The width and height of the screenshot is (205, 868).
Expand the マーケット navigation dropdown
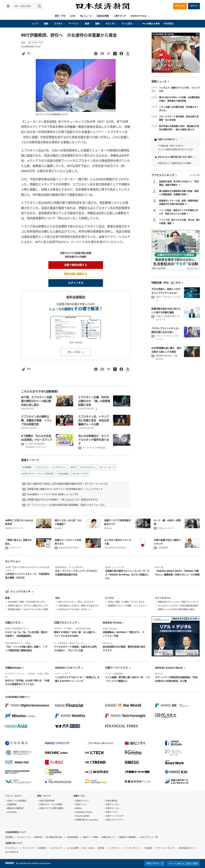tap(75, 24)
